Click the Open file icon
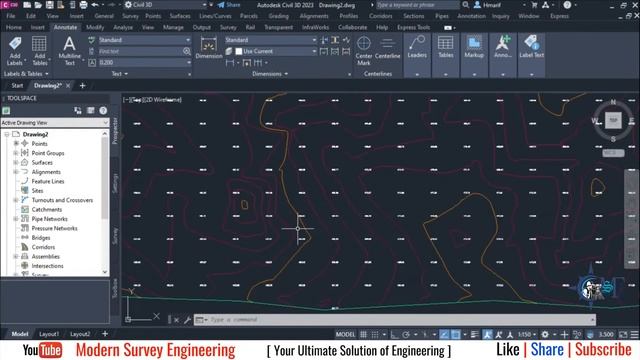The image size is (640, 360). (x=38, y=5)
